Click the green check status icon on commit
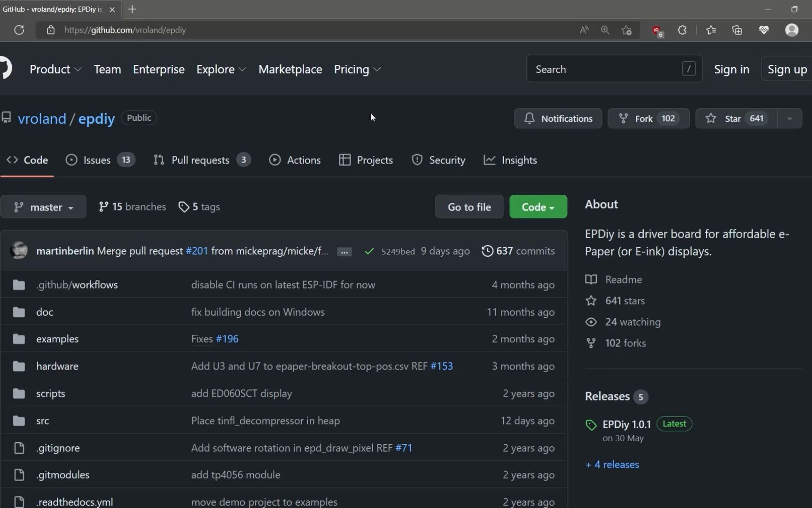Image resolution: width=812 pixels, height=508 pixels. pyautogui.click(x=369, y=251)
